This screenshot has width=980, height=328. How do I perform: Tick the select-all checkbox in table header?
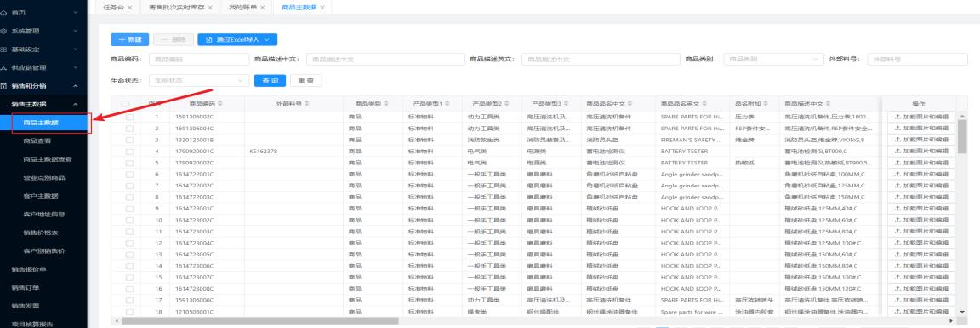click(x=125, y=104)
